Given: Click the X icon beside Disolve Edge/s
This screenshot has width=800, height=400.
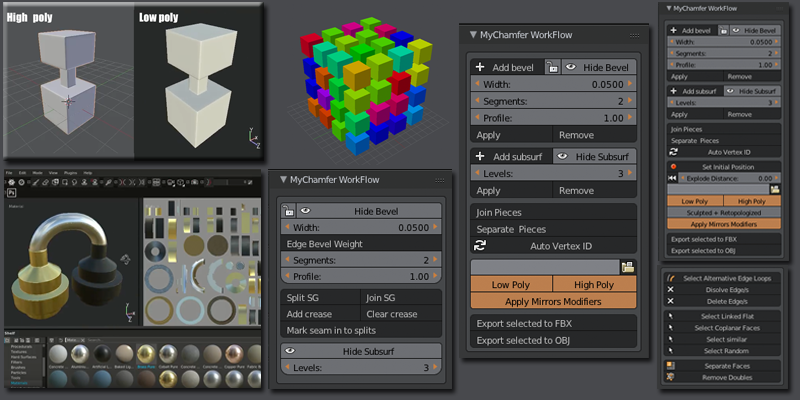Looking at the screenshot, I should (x=671, y=289).
